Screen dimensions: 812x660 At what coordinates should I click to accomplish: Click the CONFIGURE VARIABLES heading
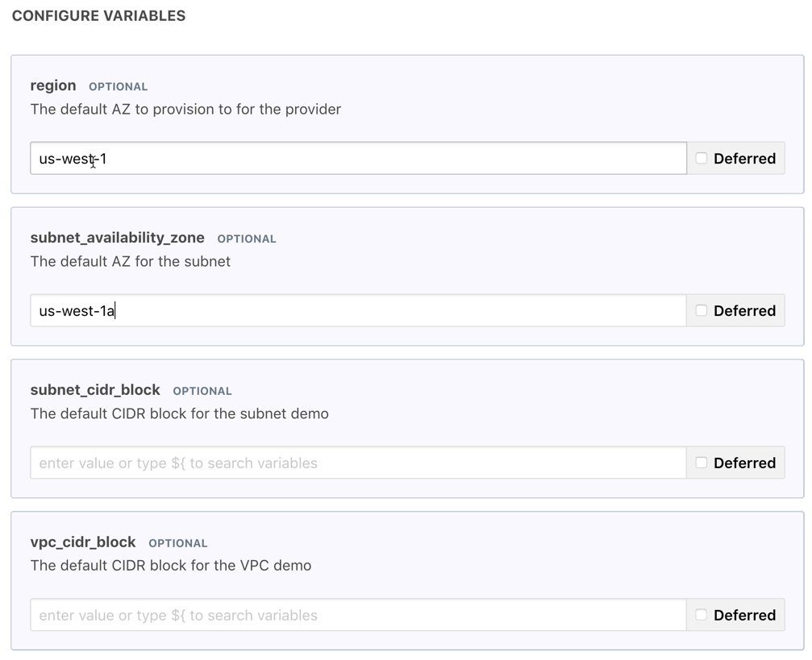click(x=98, y=15)
